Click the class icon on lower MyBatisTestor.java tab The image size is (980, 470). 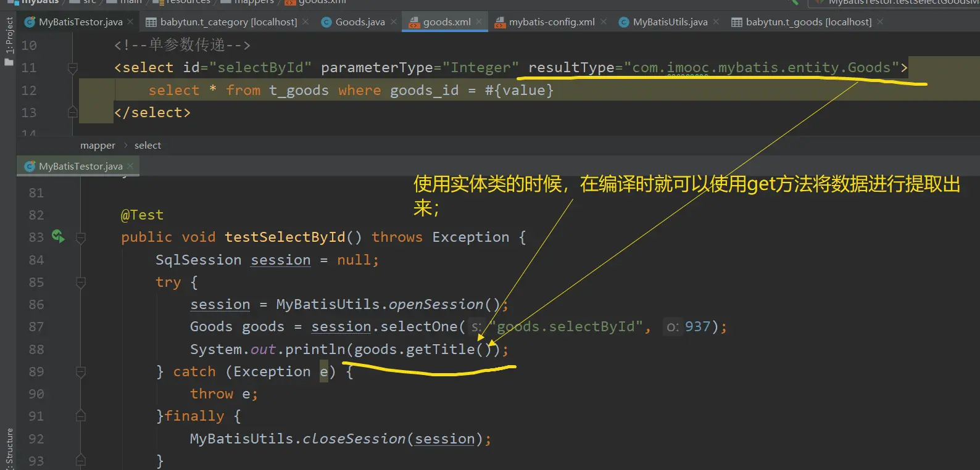[x=30, y=167]
